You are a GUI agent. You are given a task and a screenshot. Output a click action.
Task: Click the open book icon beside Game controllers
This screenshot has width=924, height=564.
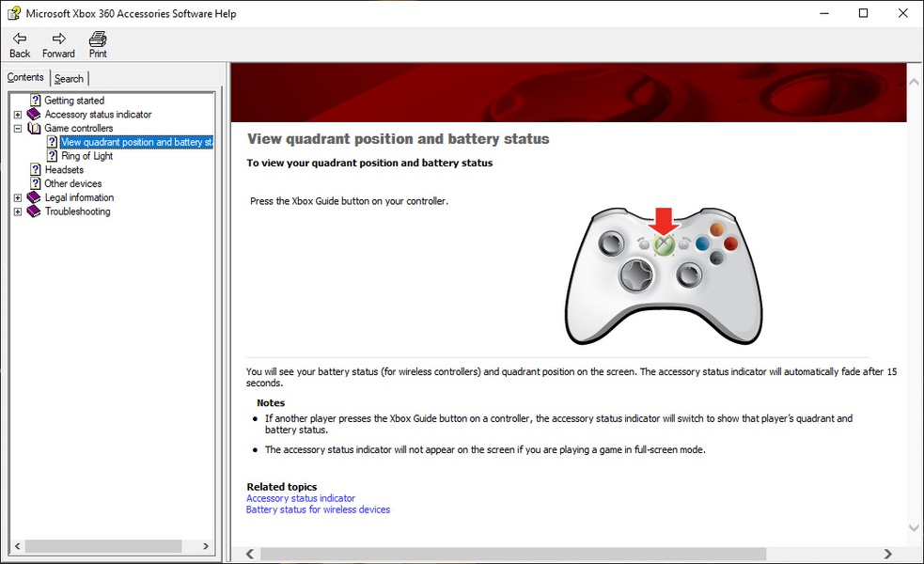pyautogui.click(x=34, y=128)
